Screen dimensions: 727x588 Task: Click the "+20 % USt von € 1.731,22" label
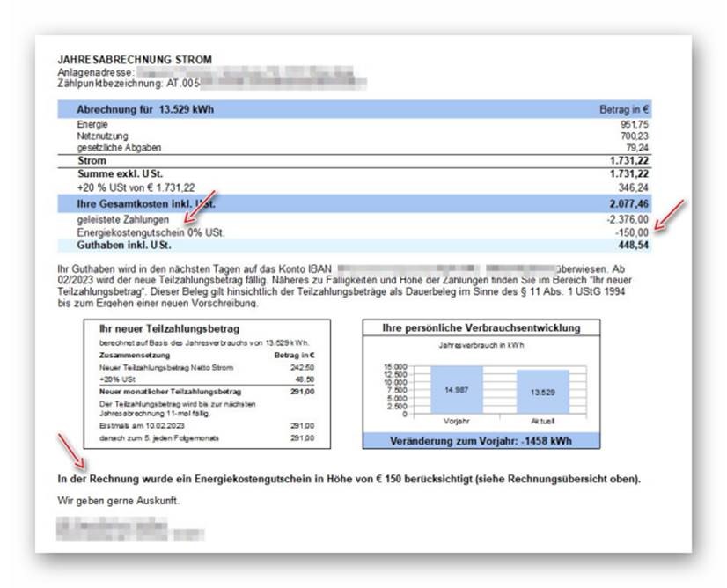point(136,187)
